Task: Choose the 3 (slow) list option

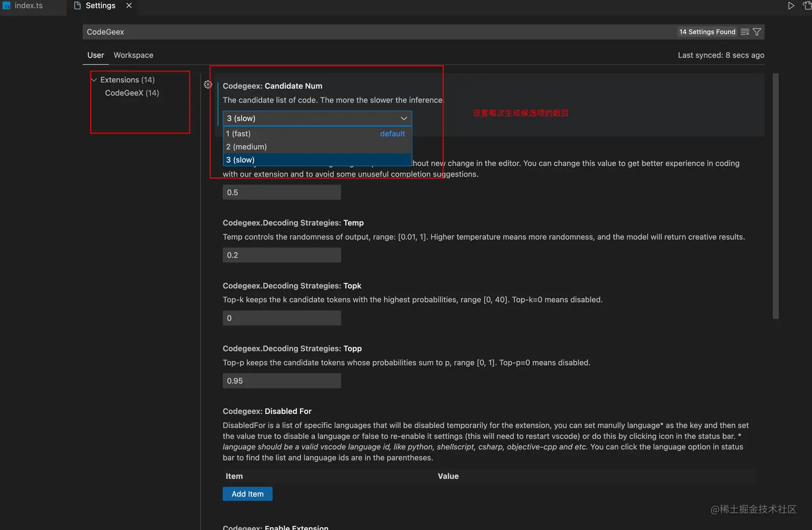Action: (317, 160)
